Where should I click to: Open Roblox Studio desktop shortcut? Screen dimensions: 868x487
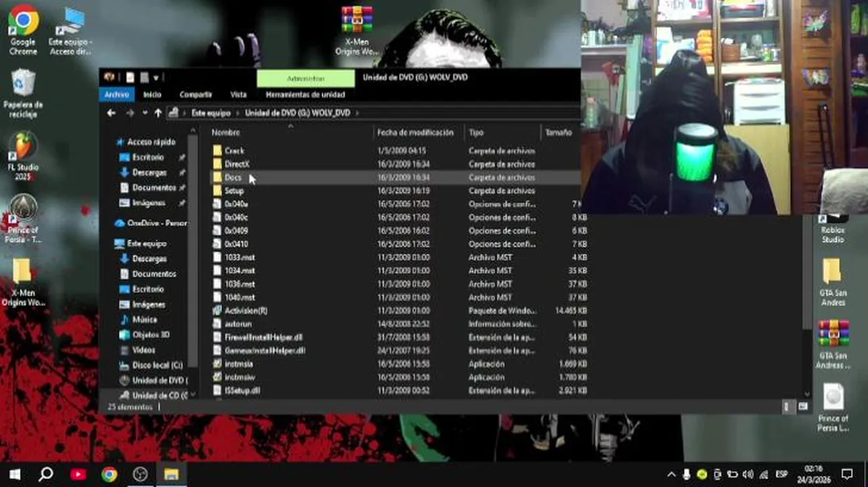(x=832, y=230)
